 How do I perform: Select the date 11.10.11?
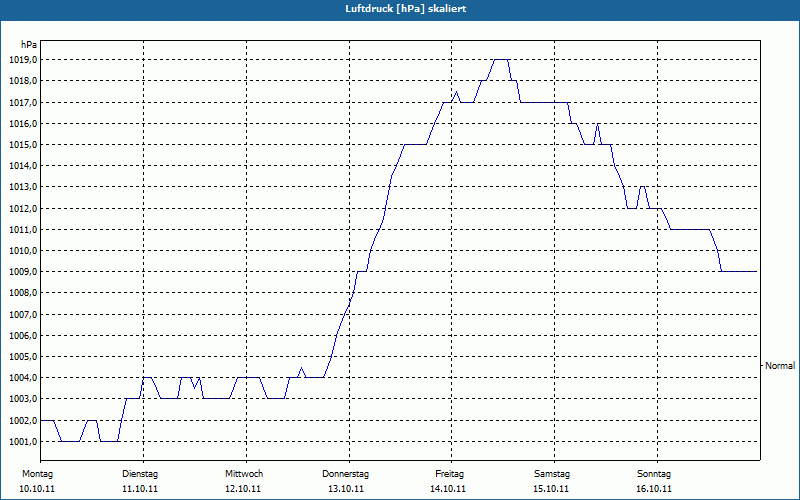click(x=140, y=489)
